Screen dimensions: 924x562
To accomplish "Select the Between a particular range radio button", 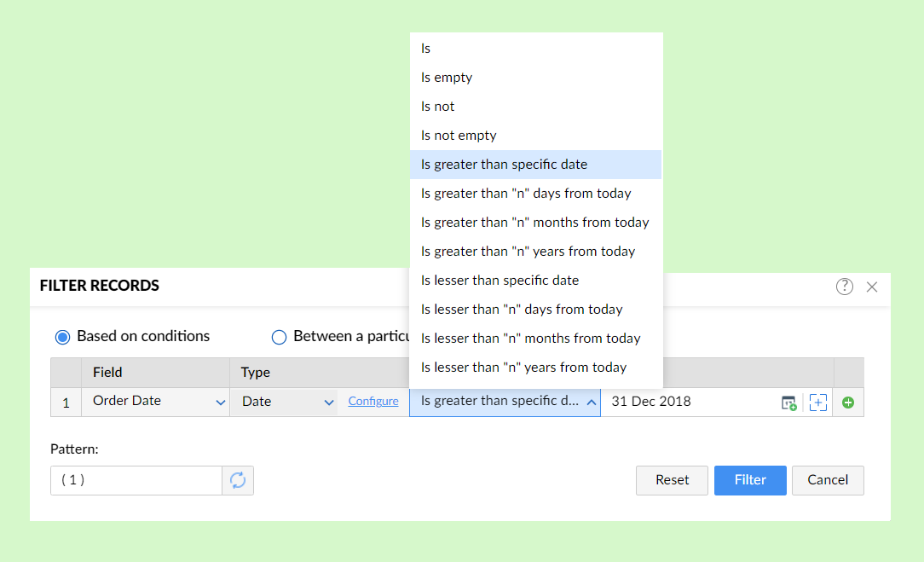I will click(x=279, y=338).
